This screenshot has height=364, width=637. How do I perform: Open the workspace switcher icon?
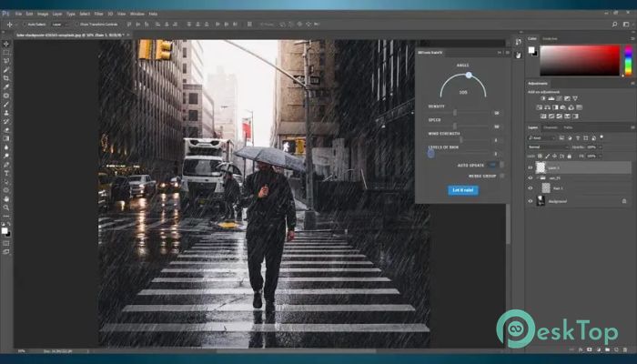626,25
